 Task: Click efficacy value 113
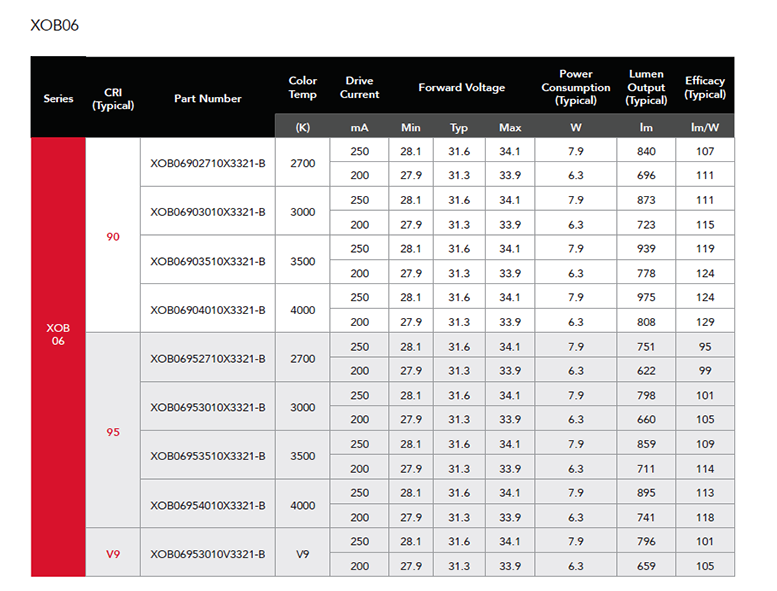pyautogui.click(x=705, y=493)
